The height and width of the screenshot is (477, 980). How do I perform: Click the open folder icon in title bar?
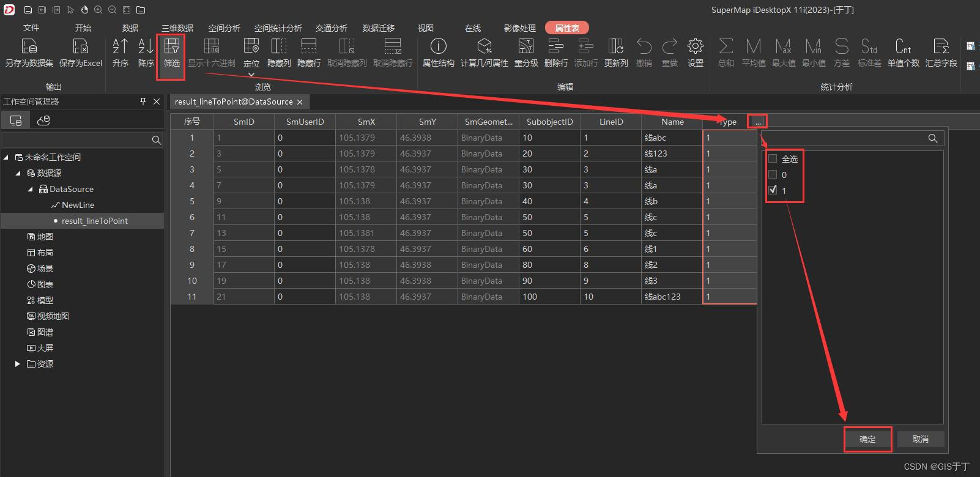(141, 10)
